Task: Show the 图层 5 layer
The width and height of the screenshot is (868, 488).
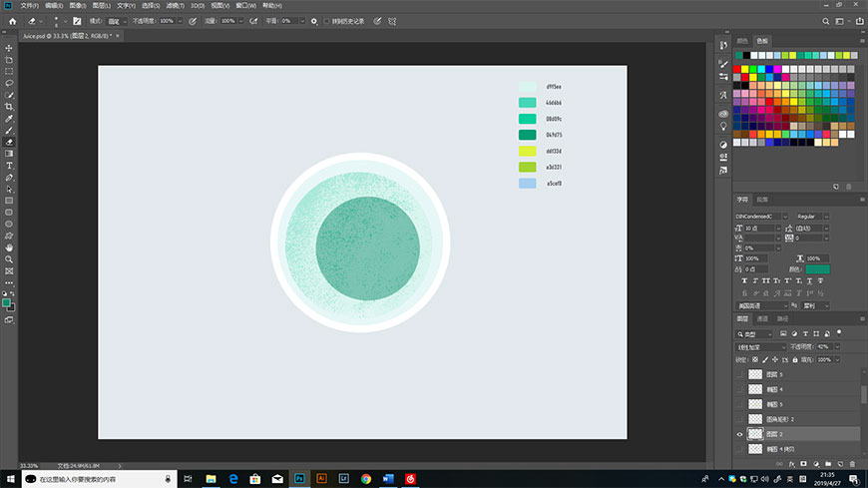Action: [x=739, y=374]
